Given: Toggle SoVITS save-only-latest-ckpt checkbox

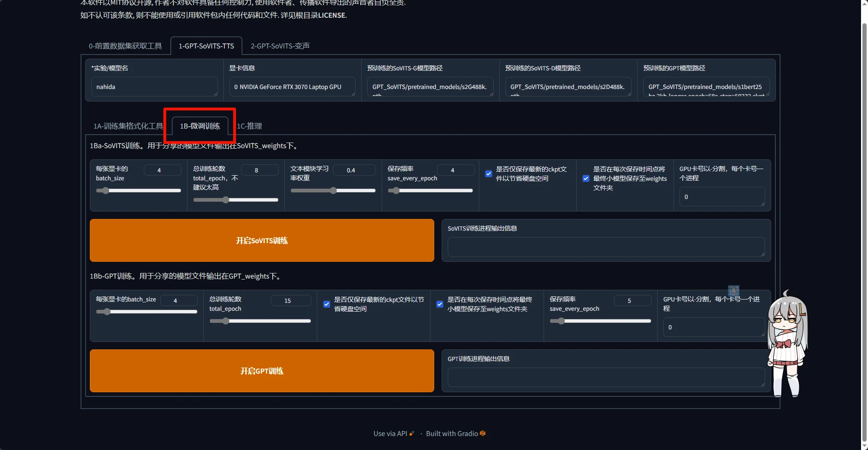Looking at the screenshot, I should tap(489, 174).
